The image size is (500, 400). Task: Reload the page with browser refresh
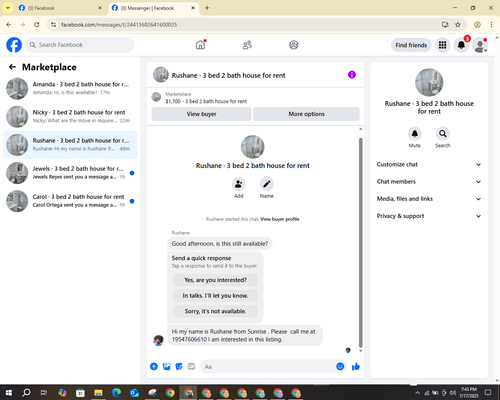pos(37,24)
